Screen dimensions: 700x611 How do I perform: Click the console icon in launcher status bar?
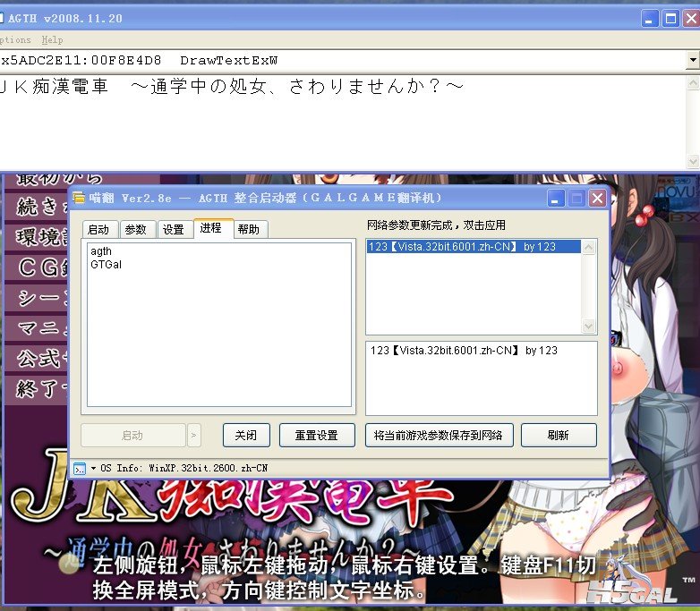tap(80, 469)
